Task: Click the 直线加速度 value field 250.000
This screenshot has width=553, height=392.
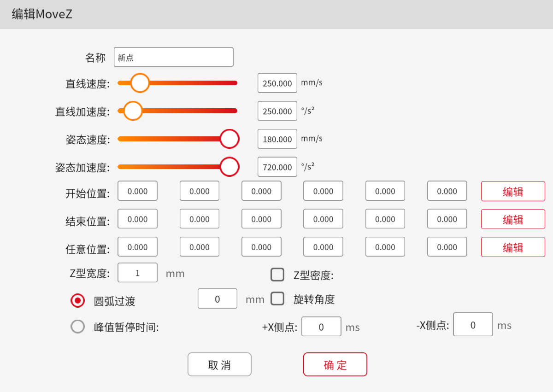Action: [277, 111]
